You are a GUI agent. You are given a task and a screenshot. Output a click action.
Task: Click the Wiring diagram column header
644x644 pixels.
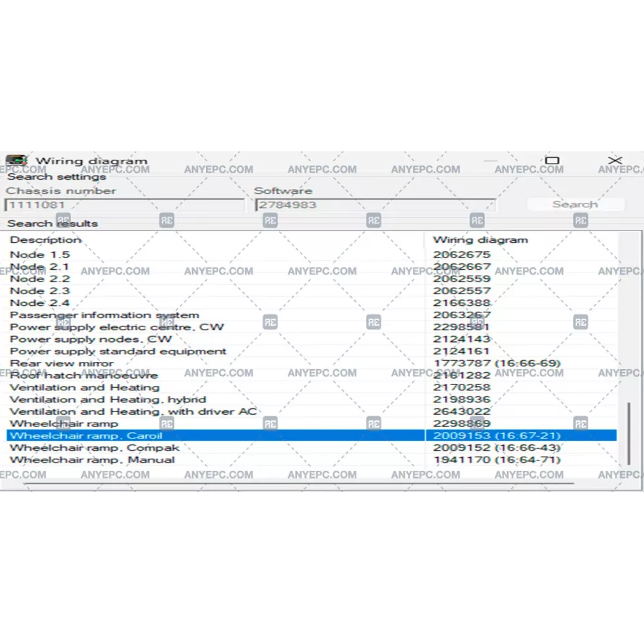click(480, 240)
